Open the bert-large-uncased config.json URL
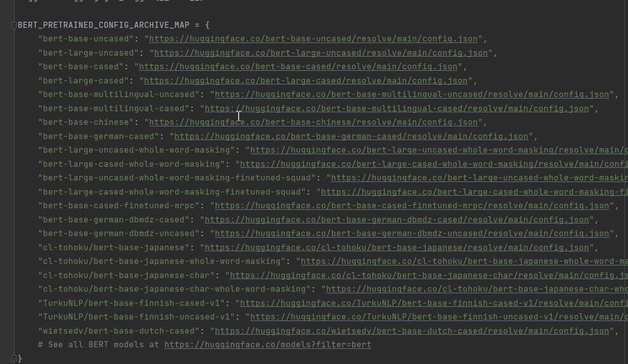Image resolution: width=628 pixels, height=364 pixels. pyautogui.click(x=321, y=53)
